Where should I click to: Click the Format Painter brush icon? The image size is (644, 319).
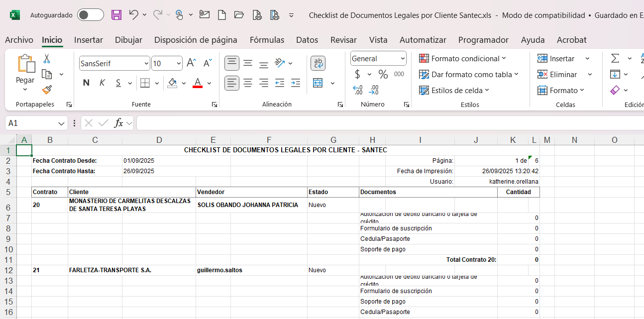tap(47, 90)
